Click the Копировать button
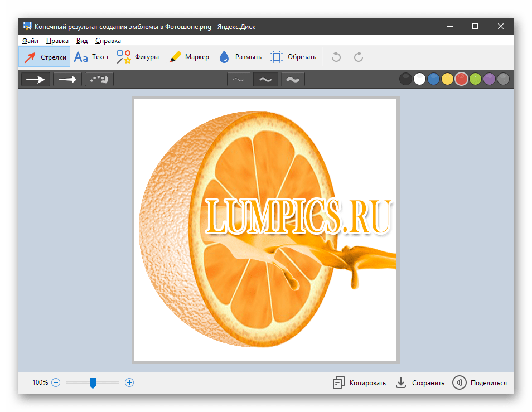The height and width of the screenshot is (412, 532). pos(359,383)
